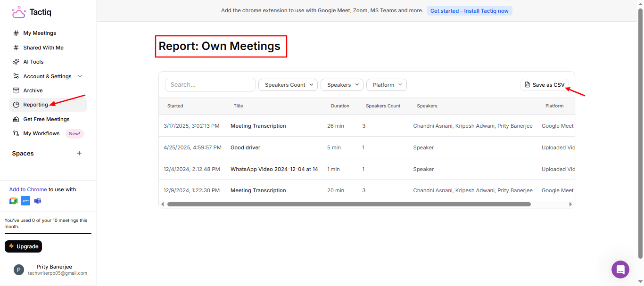644x286 pixels.
Task: Click the horizontal scrollbar under the table
Action: [349, 204]
